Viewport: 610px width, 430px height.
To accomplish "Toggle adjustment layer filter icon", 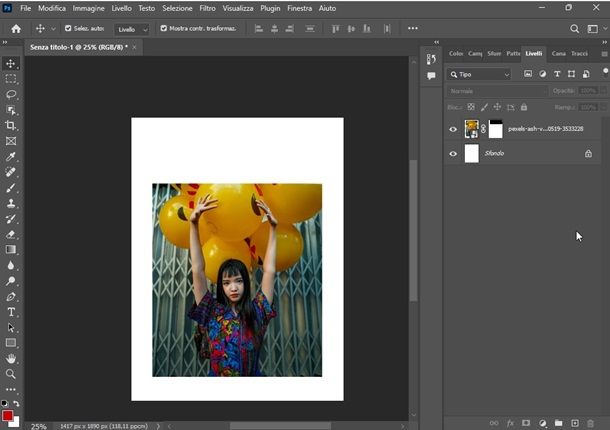I will click(x=542, y=74).
